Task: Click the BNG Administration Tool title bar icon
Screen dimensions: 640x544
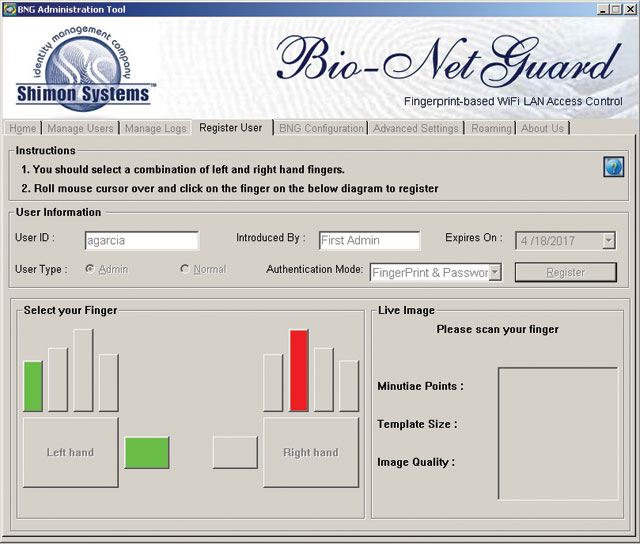Action: (9, 9)
